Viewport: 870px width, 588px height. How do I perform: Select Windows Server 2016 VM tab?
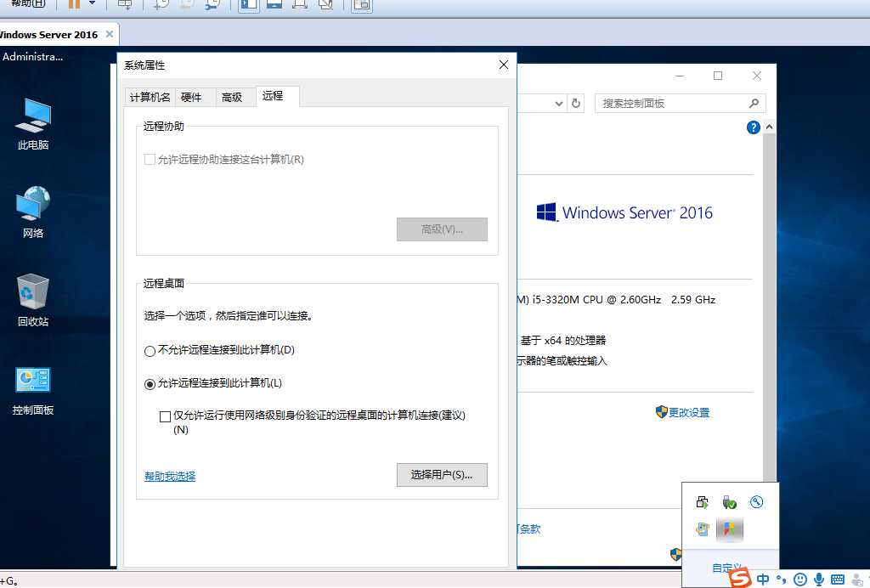click(x=48, y=34)
